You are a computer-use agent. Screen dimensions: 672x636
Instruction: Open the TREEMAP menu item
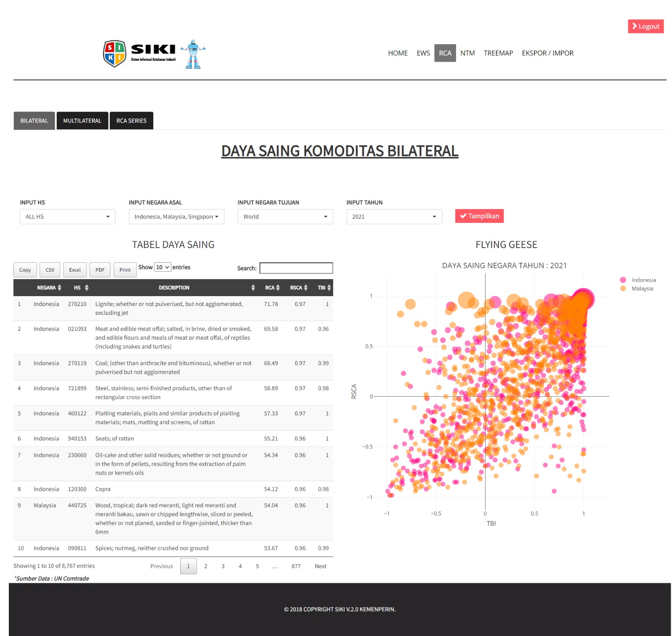click(x=498, y=53)
